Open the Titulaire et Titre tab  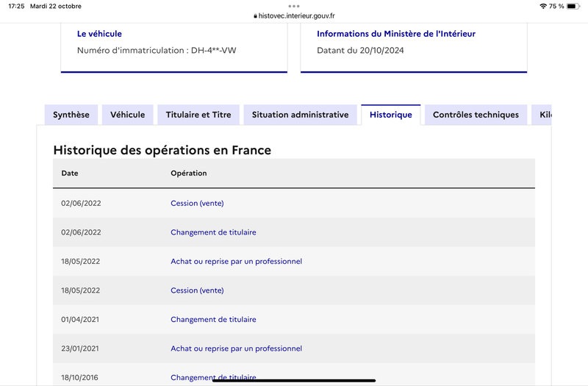(198, 115)
